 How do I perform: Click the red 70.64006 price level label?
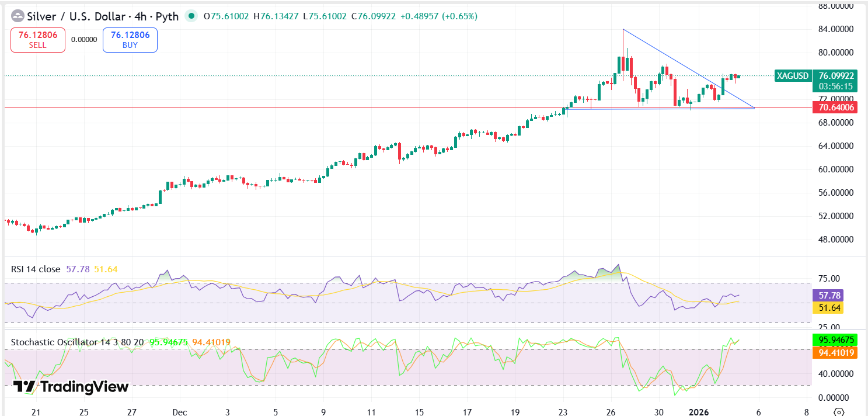[836, 107]
